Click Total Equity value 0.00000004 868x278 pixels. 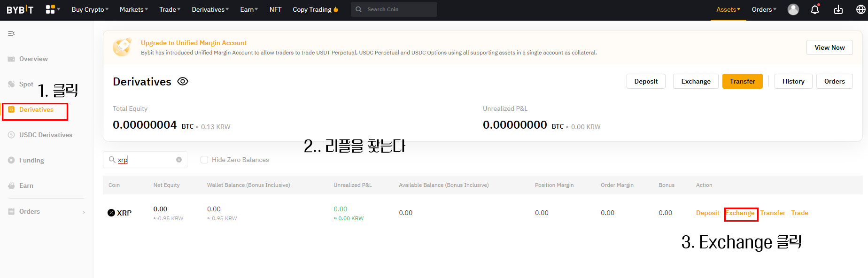pyautogui.click(x=145, y=125)
